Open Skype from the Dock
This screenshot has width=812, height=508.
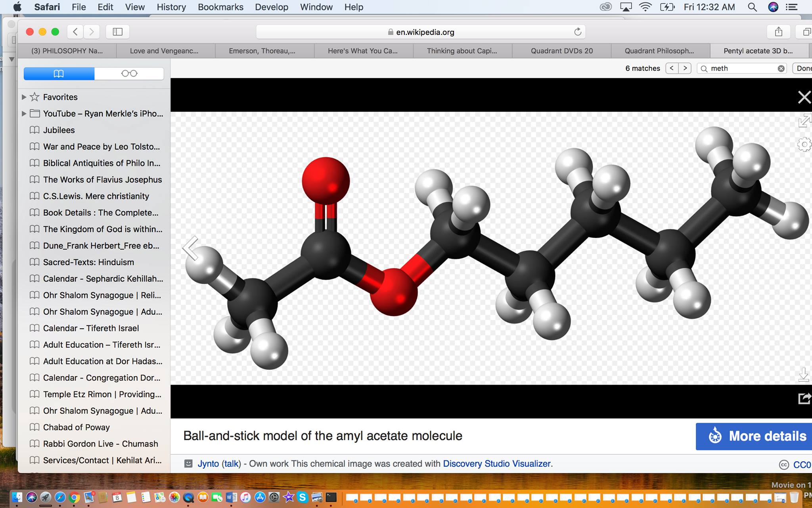303,497
